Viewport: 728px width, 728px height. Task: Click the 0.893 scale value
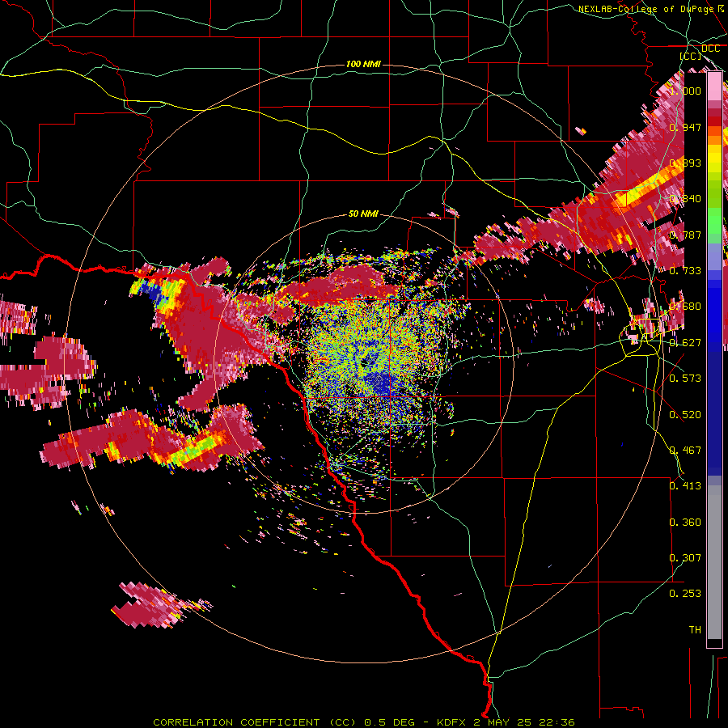[x=685, y=163]
